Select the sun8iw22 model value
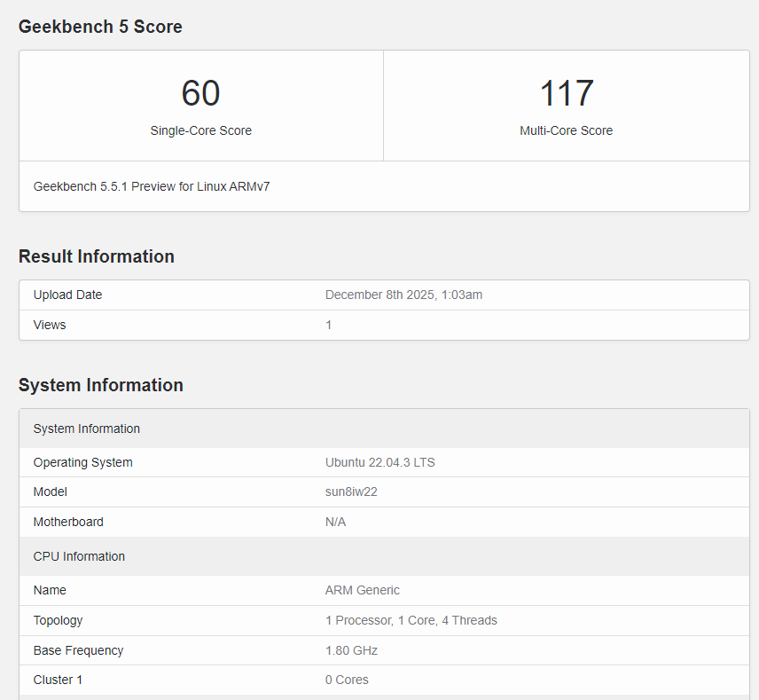759x700 pixels. pyautogui.click(x=351, y=492)
